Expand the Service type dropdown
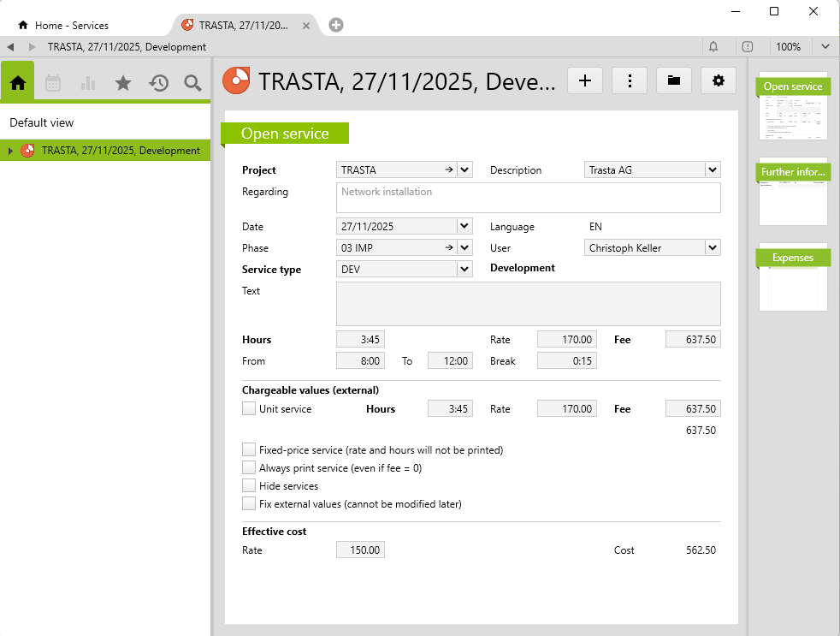 [464, 270]
